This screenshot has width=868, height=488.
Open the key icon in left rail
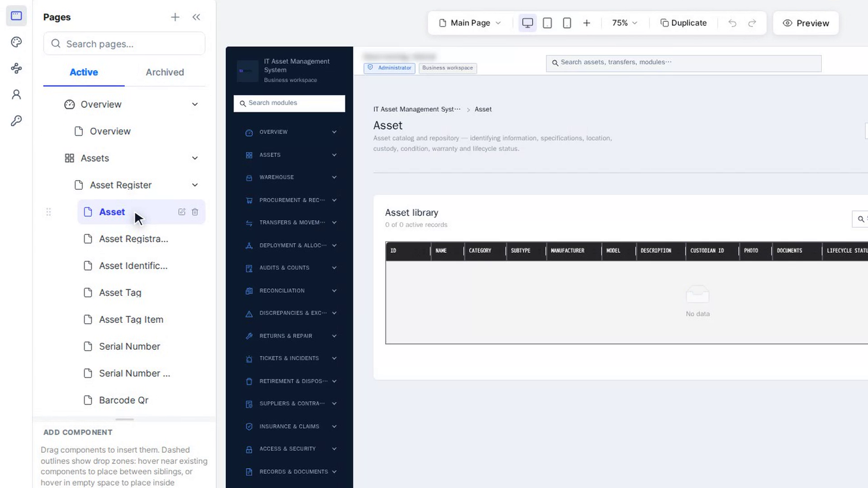[x=16, y=121]
